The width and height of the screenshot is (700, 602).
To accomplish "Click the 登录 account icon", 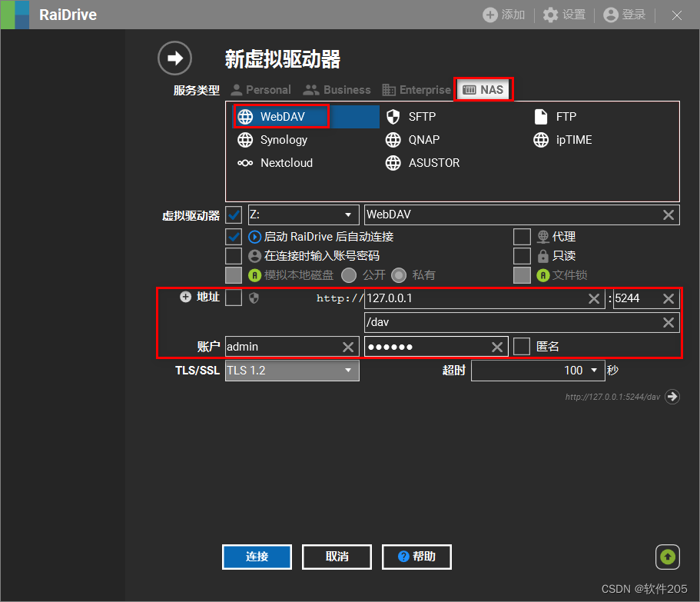I will pyautogui.click(x=610, y=15).
